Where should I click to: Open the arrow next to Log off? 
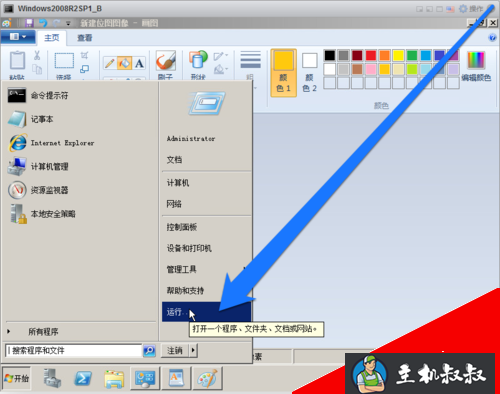click(194, 350)
